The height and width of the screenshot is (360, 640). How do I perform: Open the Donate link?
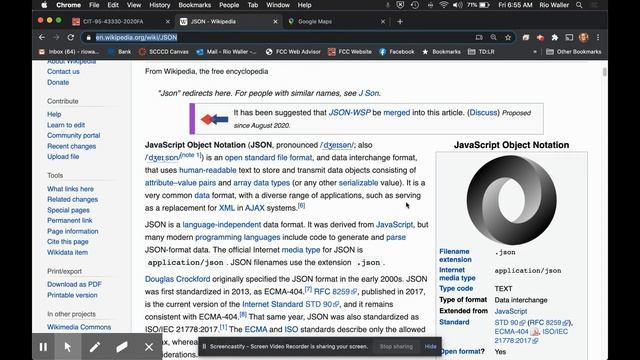[x=58, y=82]
